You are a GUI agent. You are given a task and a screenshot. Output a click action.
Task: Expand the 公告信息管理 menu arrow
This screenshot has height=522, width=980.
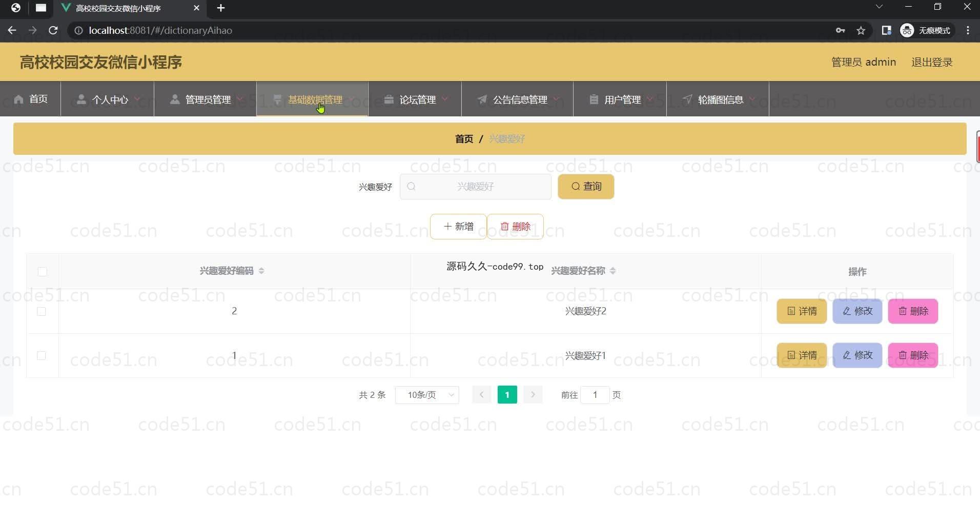[556, 98]
